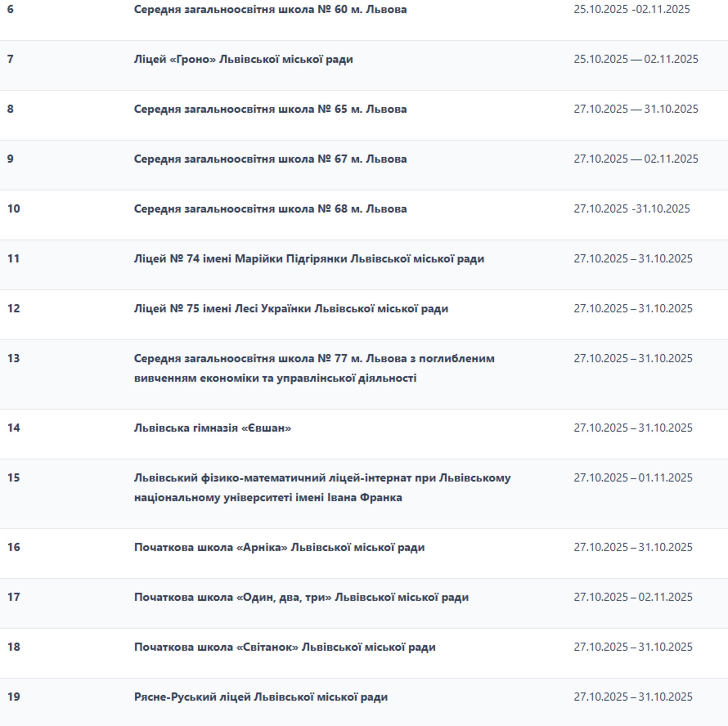Select school № 67 м. Львова entry
The width and height of the screenshot is (728, 726).
coord(270,159)
